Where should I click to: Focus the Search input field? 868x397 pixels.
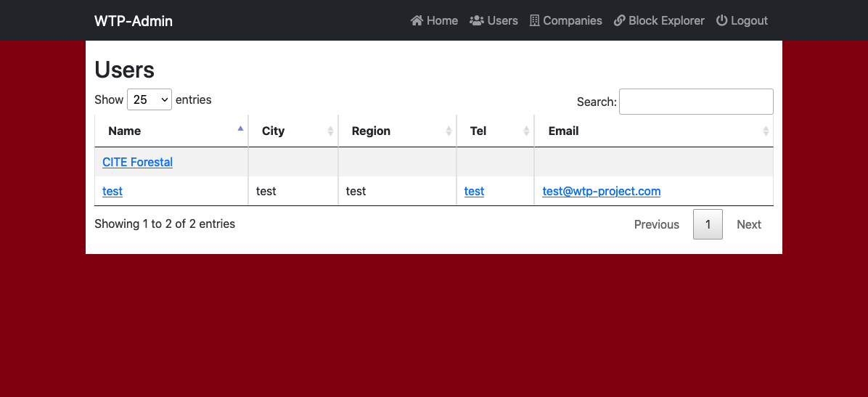click(x=696, y=102)
